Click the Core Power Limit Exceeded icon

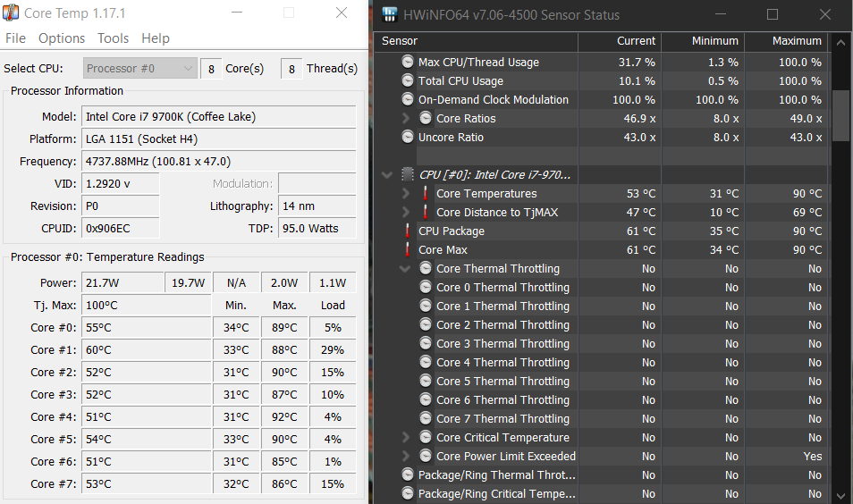[426, 456]
